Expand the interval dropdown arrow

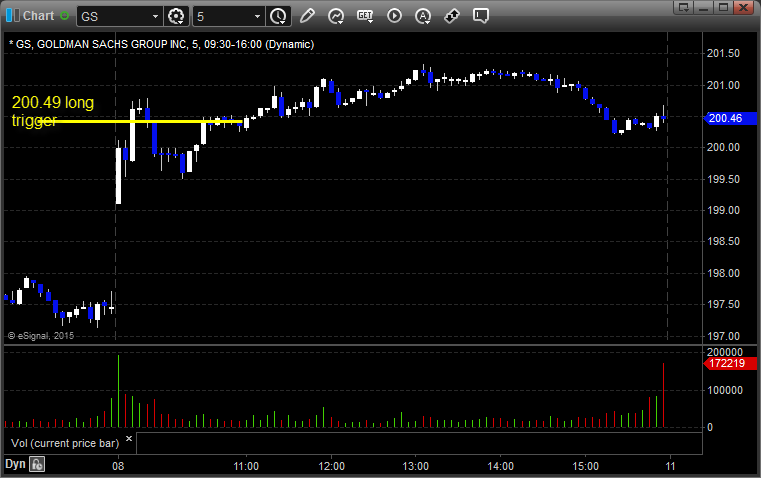258,16
